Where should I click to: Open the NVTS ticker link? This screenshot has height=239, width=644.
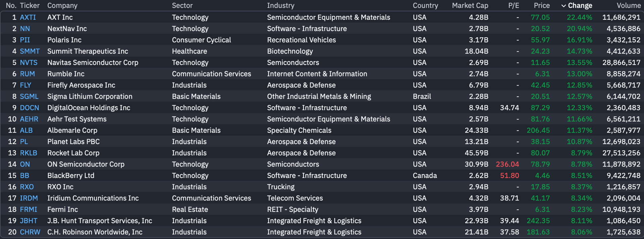pos(29,63)
